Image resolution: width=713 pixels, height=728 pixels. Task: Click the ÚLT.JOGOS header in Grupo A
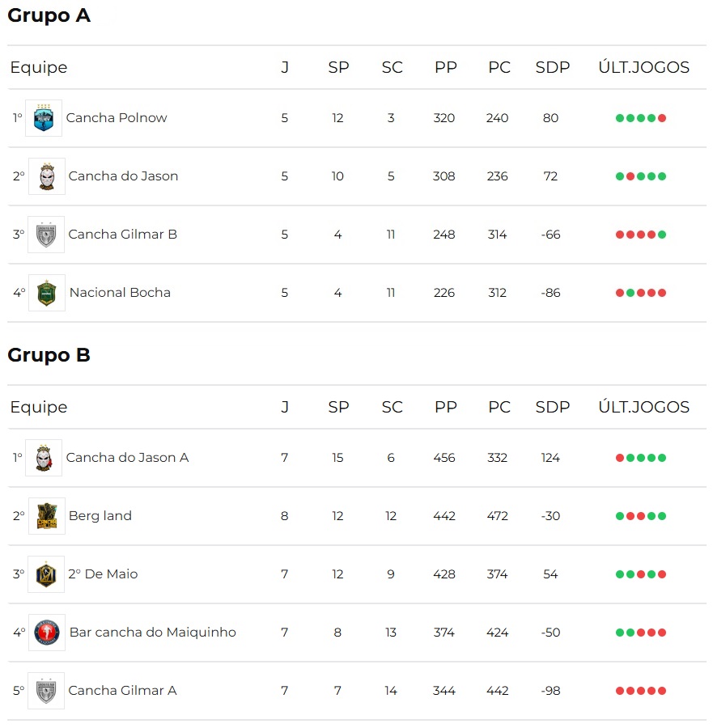coord(643,68)
